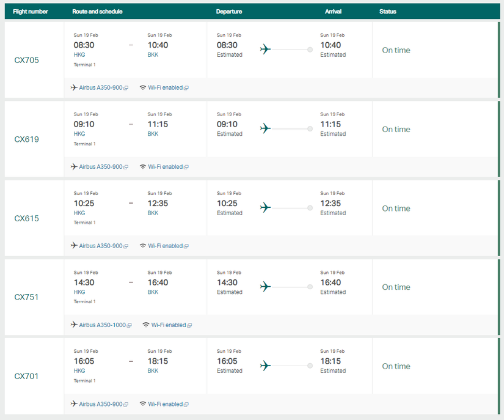Open Airbus A350-900 details for CX705
Viewport: 504px width, 420px height.
point(101,87)
